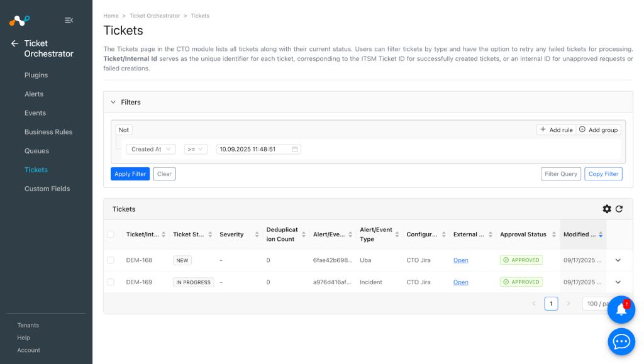Sort by Severity column
Image resolution: width=644 pixels, height=364 pixels.
click(257, 234)
